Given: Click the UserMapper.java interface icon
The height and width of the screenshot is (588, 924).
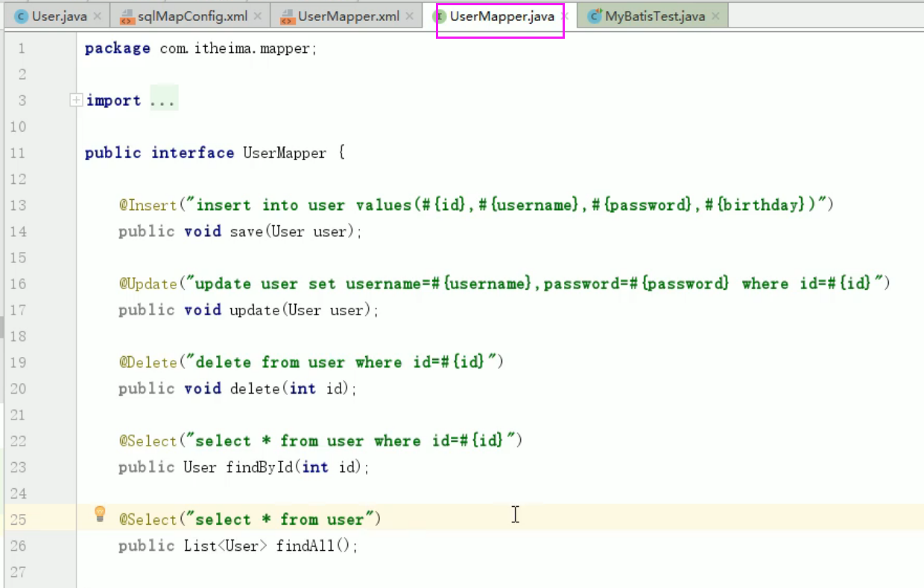Looking at the screenshot, I should (439, 16).
